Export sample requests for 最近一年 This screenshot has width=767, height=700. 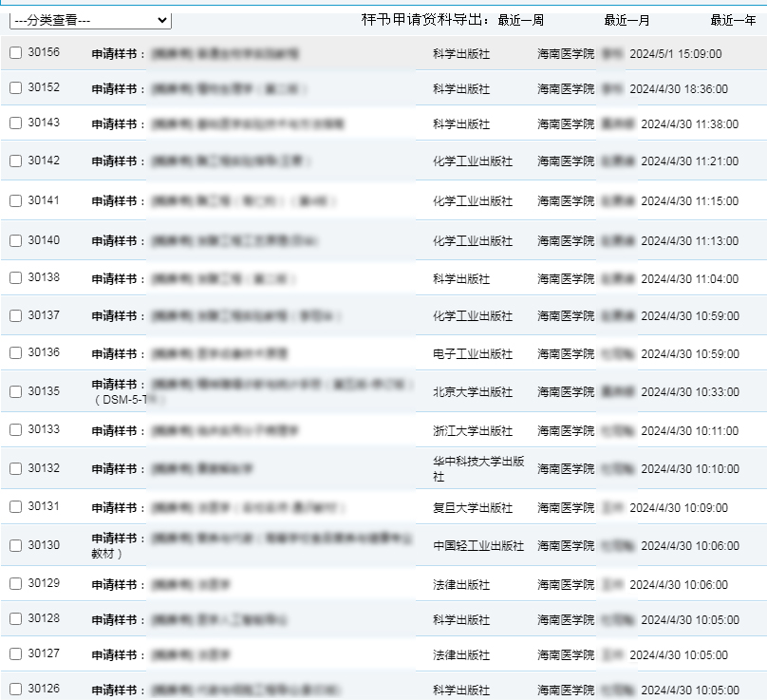tap(733, 20)
